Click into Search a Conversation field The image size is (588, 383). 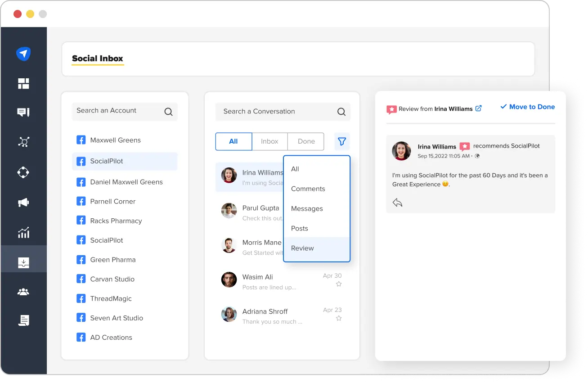click(283, 112)
